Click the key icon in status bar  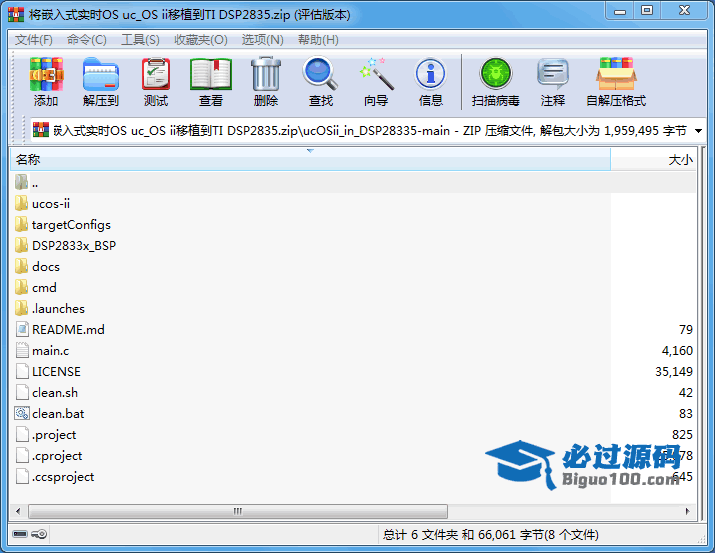coord(39,534)
